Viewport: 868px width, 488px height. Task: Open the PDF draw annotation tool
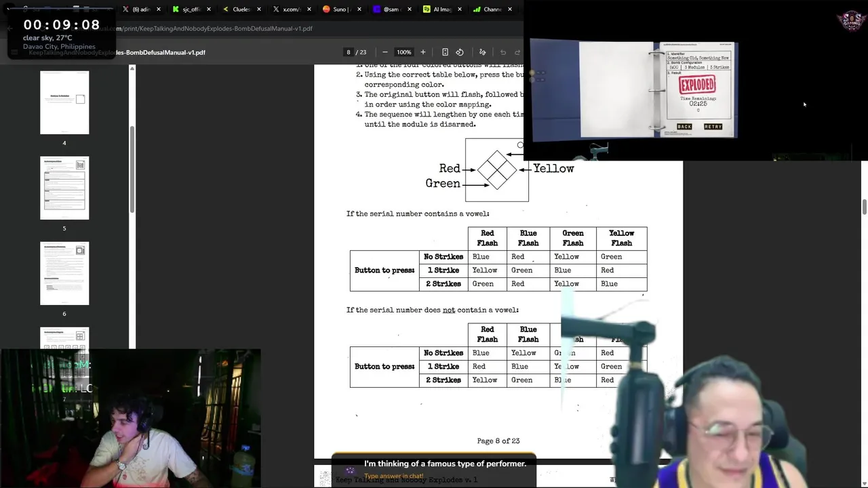[x=482, y=52]
